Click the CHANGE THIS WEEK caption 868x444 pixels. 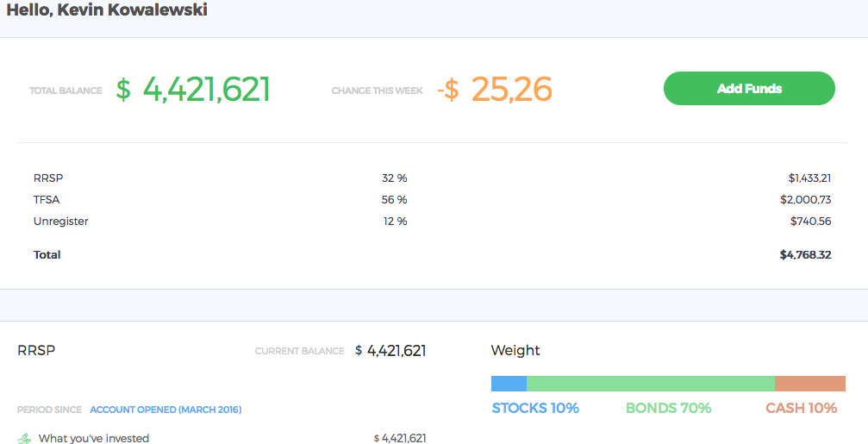point(377,91)
